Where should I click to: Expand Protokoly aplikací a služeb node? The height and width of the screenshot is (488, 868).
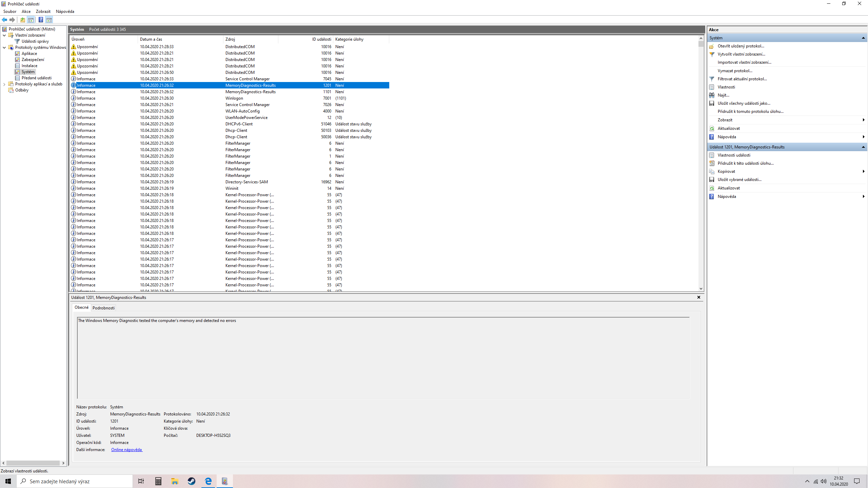tap(4, 84)
